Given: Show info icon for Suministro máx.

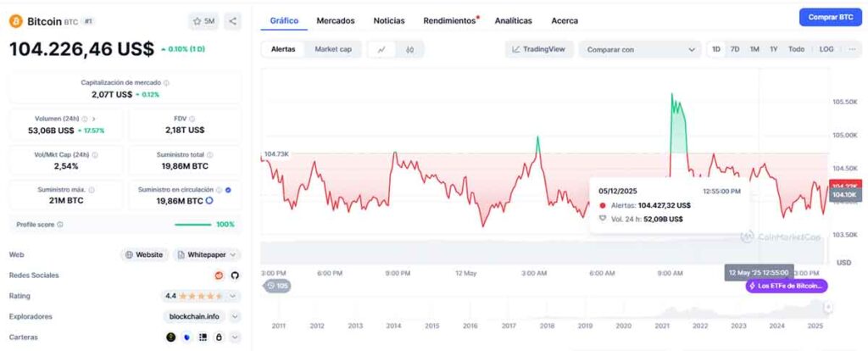Looking at the screenshot, I should (92, 190).
